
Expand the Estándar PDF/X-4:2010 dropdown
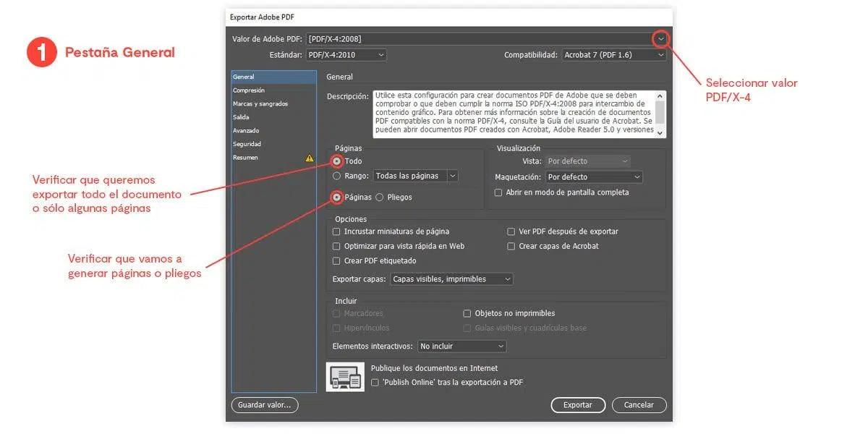point(346,55)
